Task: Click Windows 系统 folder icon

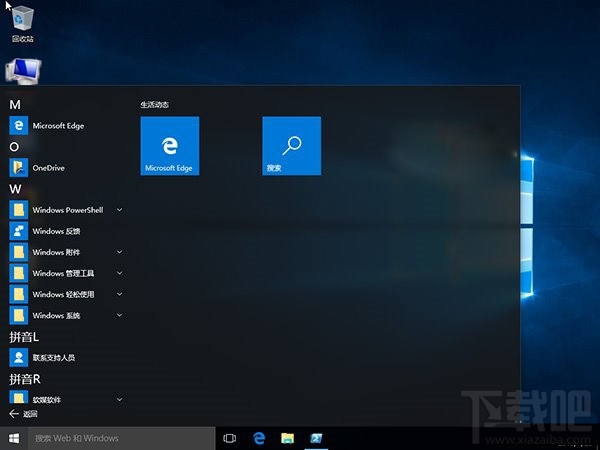Action: click(18, 315)
